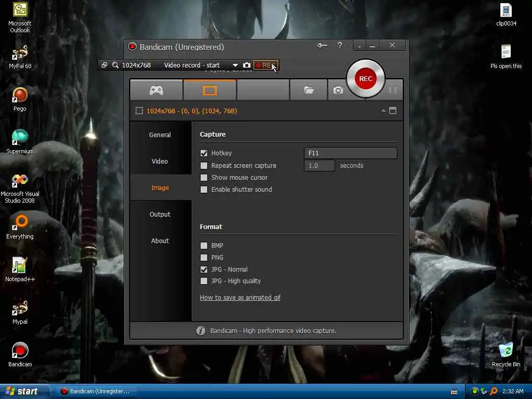This screenshot has height=399, width=532.
Task: Enable Show mouse cursor checkbox
Action: 204,178
